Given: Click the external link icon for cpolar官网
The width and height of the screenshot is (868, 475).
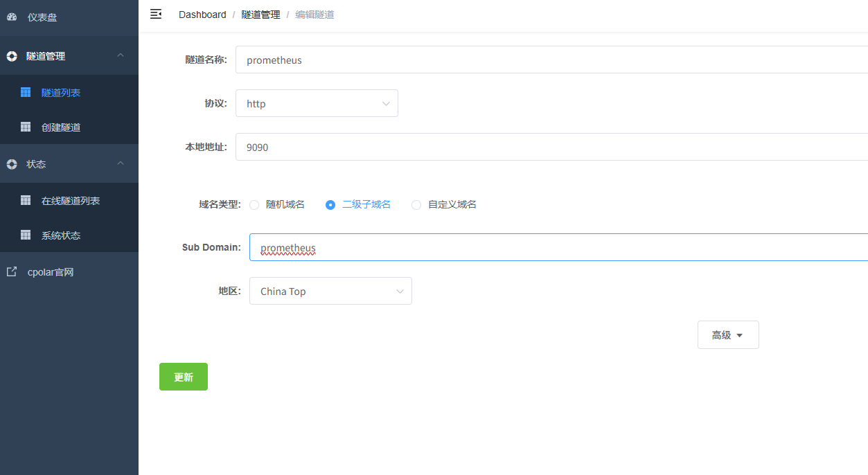Looking at the screenshot, I should point(12,272).
